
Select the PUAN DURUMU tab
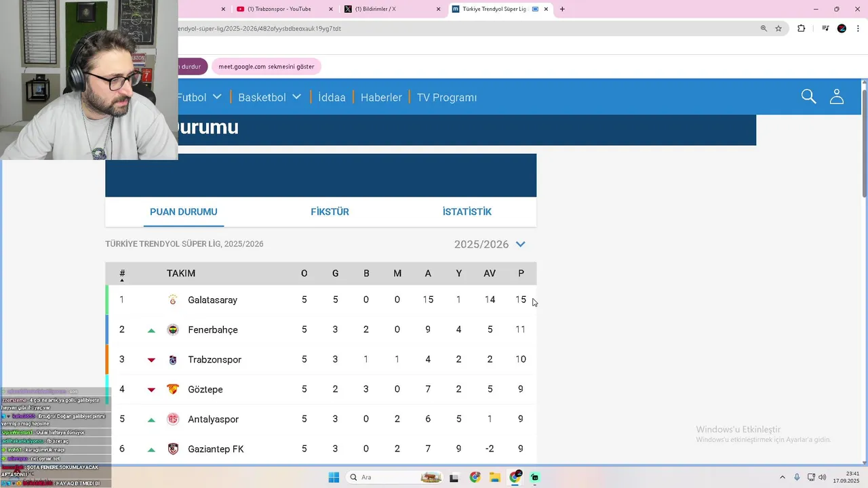pyautogui.click(x=184, y=211)
